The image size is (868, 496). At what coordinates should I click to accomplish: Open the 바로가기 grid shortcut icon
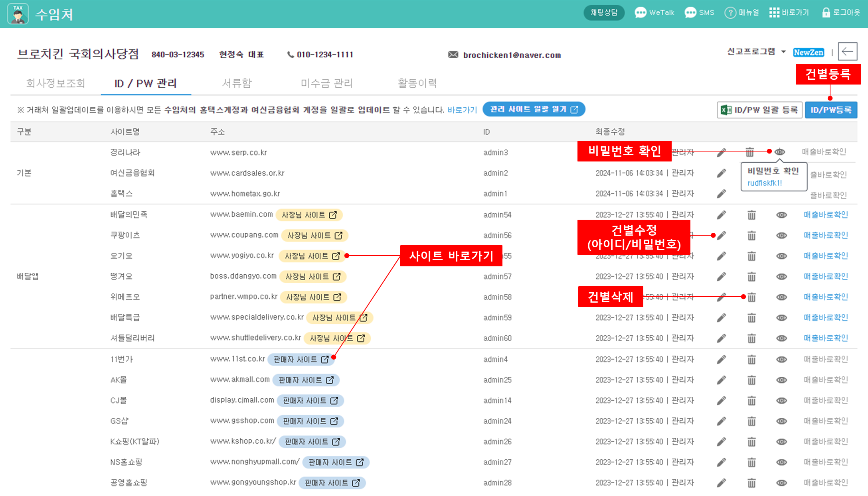pos(774,13)
